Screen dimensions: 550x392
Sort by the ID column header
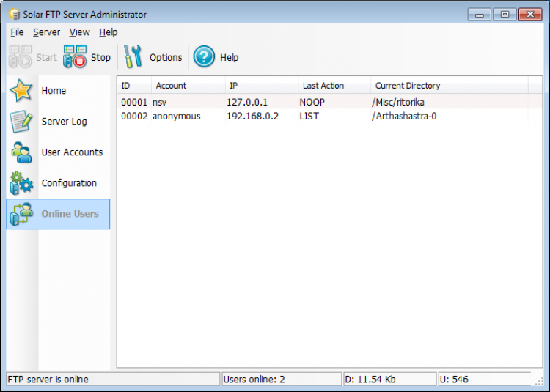point(134,86)
